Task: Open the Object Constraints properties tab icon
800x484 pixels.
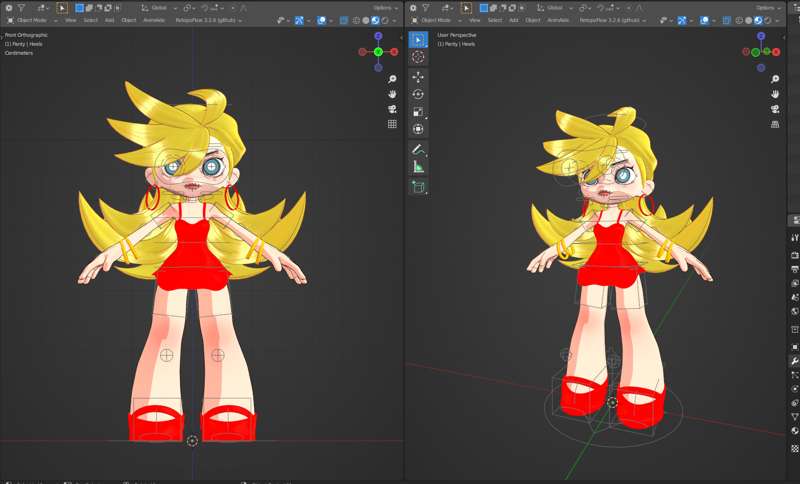Action: tap(794, 403)
